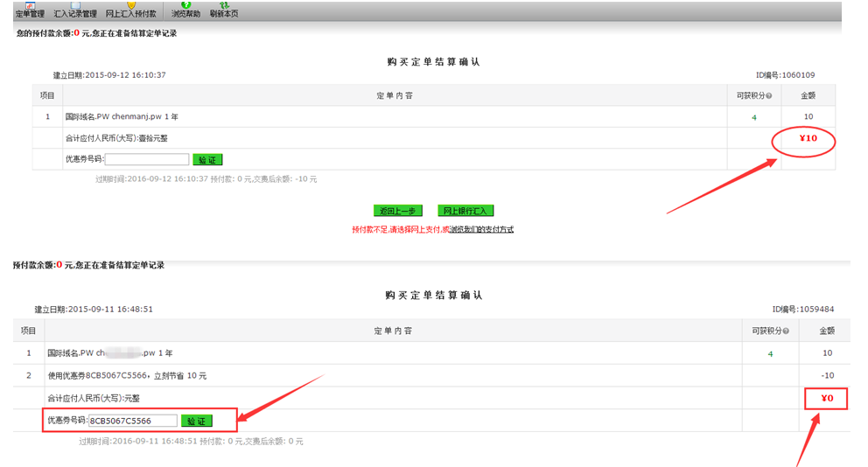The image size is (868, 467).
Task: Click the 网上银行汇入 button
Action: (465, 211)
